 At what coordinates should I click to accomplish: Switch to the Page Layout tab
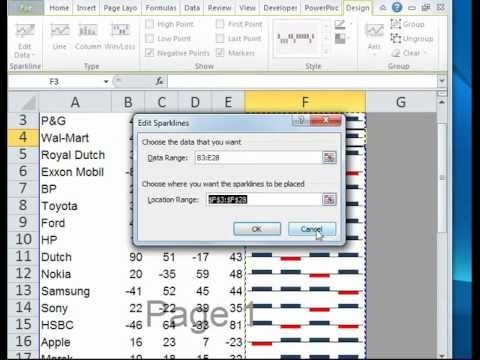point(120,8)
